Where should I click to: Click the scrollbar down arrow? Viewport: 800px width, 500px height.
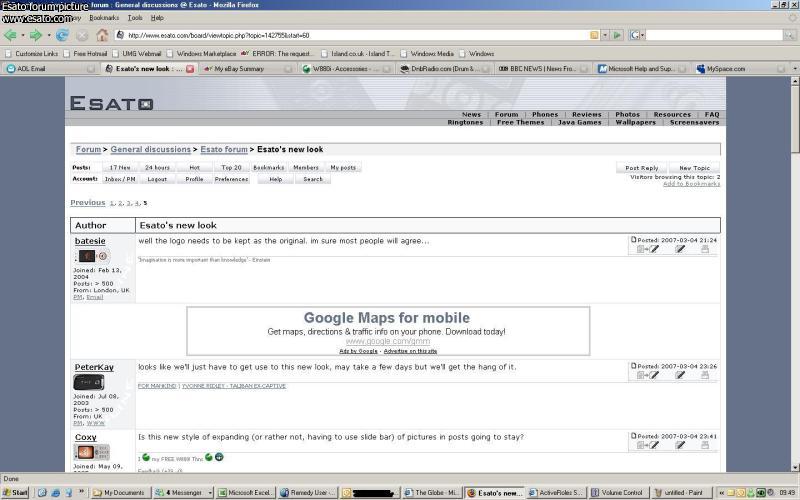pyautogui.click(x=795, y=467)
